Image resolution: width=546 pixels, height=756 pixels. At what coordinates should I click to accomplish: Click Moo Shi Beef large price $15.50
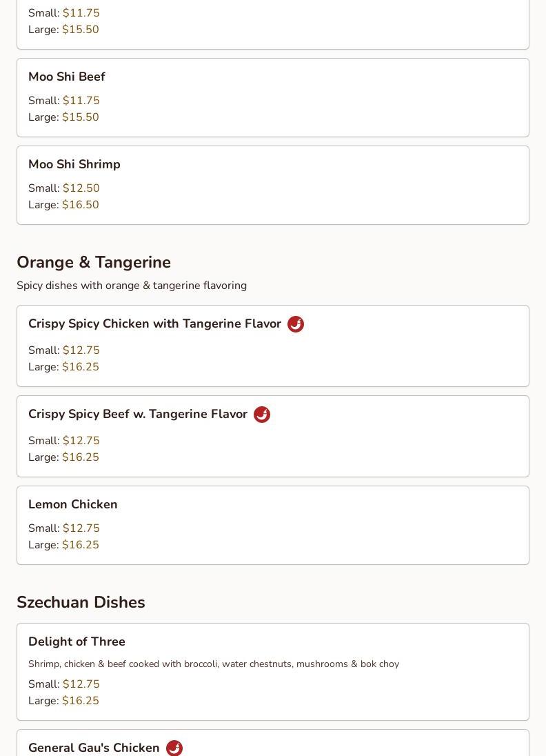pyautogui.click(x=81, y=117)
